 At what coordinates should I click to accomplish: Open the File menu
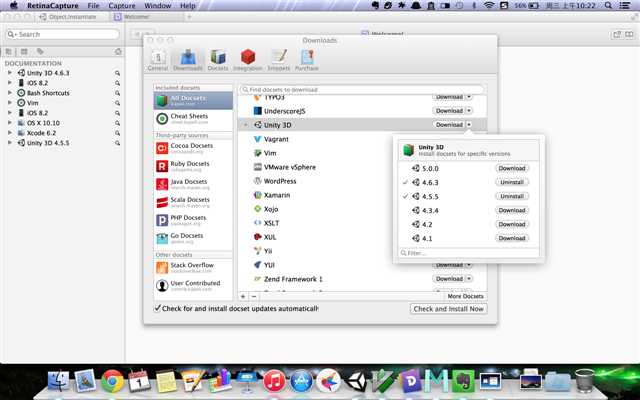pos(93,6)
